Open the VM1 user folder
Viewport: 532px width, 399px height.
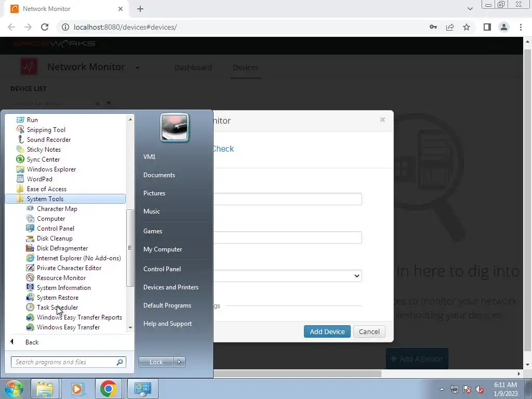coord(149,157)
